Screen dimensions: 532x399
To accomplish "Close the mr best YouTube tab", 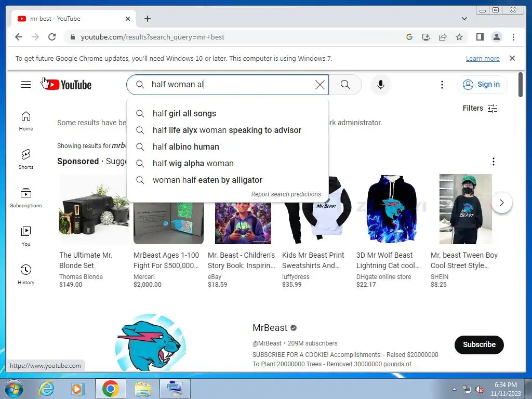I will [128, 19].
